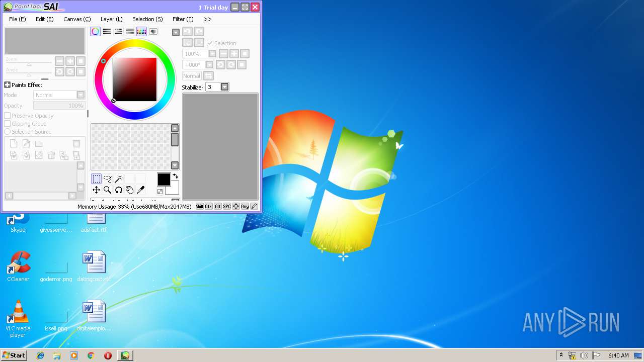Open the Filter menu
The height and width of the screenshot is (362, 644).
(x=183, y=19)
